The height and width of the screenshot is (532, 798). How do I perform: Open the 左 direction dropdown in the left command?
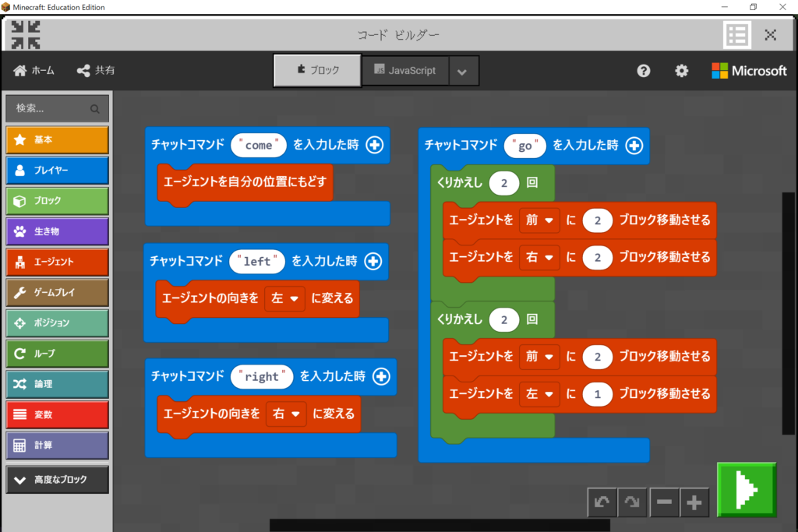284,298
